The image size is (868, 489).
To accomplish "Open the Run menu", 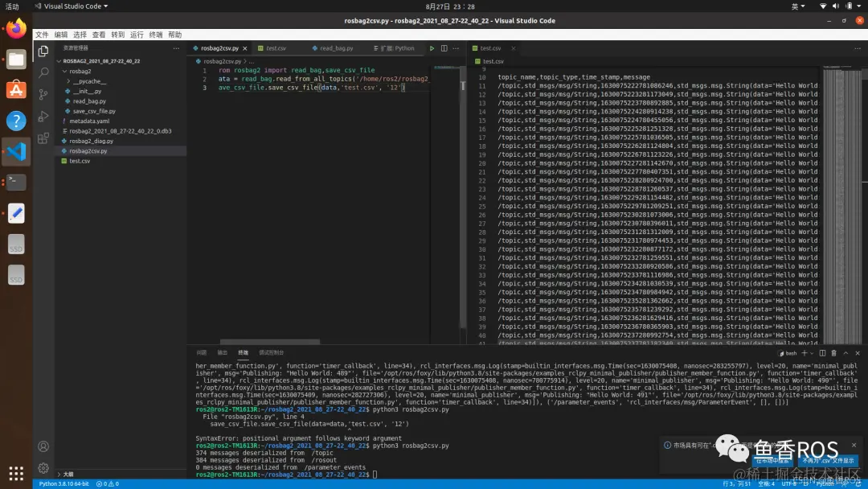I will pyautogui.click(x=137, y=35).
